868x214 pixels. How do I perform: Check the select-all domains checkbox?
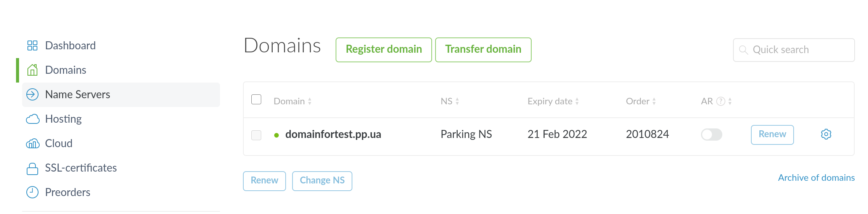point(256,100)
